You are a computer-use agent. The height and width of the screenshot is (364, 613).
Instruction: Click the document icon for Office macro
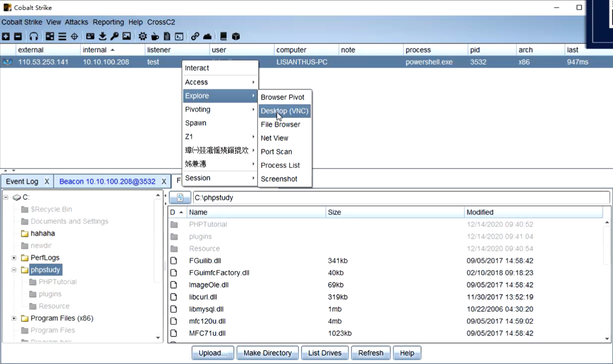(167, 36)
